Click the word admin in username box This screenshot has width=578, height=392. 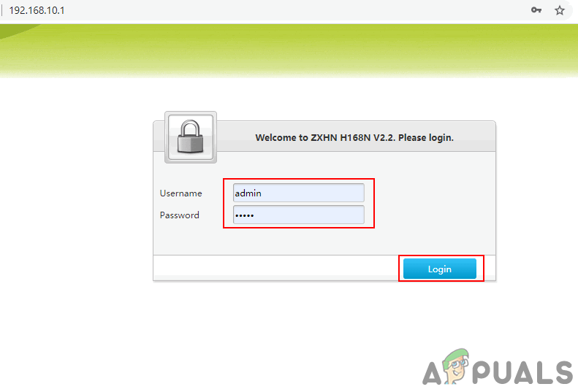coord(248,193)
